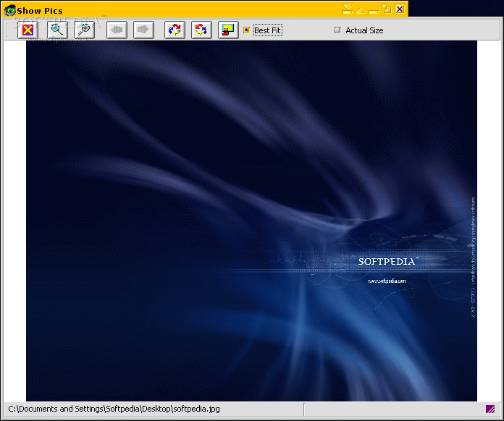Rotate picture using first colored rotation arrows button

pyautogui.click(x=175, y=30)
